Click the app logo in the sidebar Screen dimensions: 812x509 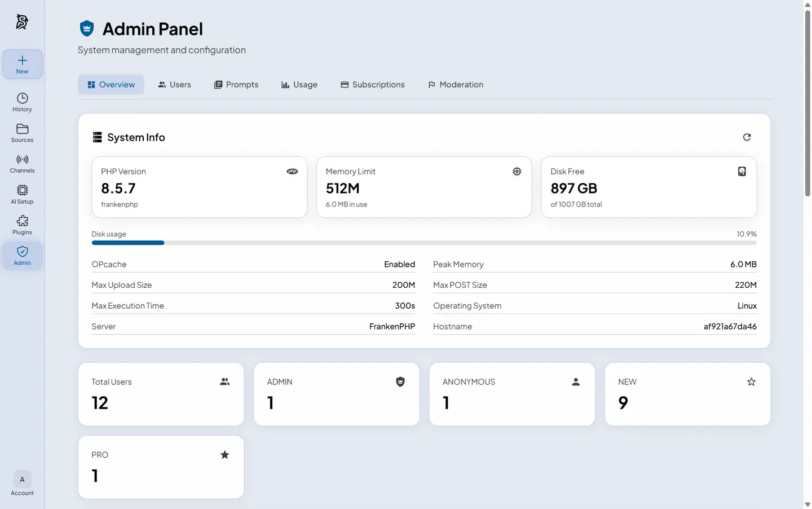pyautogui.click(x=22, y=21)
